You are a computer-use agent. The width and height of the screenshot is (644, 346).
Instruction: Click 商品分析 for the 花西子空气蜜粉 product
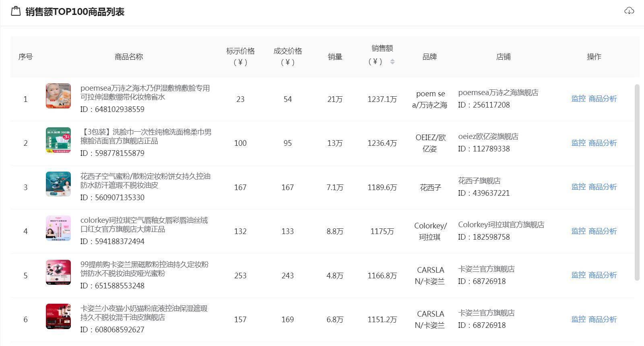point(603,187)
